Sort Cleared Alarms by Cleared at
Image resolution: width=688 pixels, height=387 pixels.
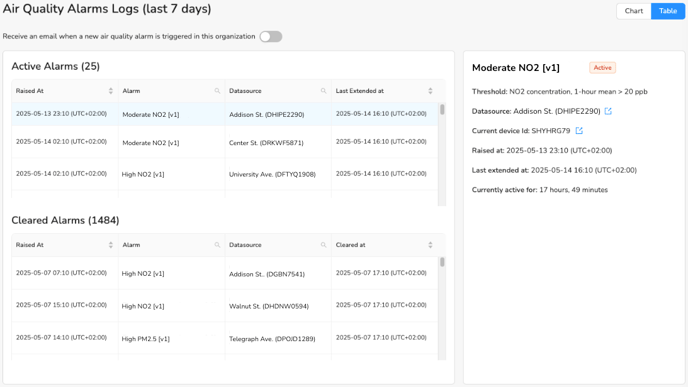430,245
